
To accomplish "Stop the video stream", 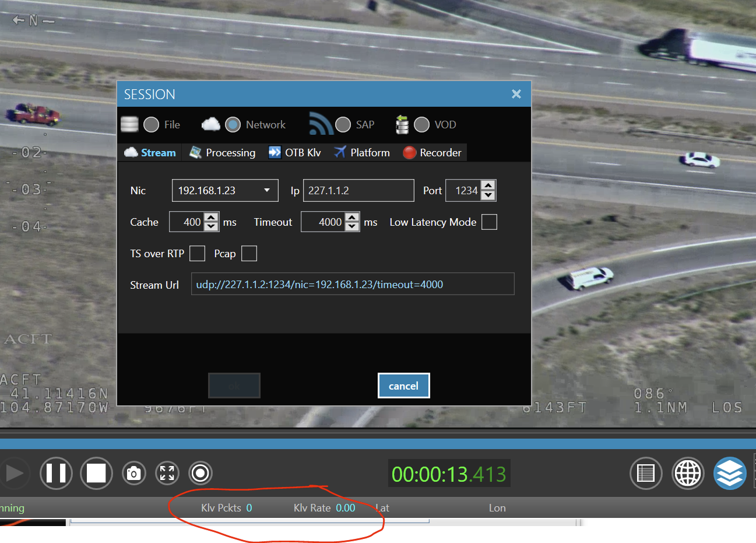I will pyautogui.click(x=96, y=473).
